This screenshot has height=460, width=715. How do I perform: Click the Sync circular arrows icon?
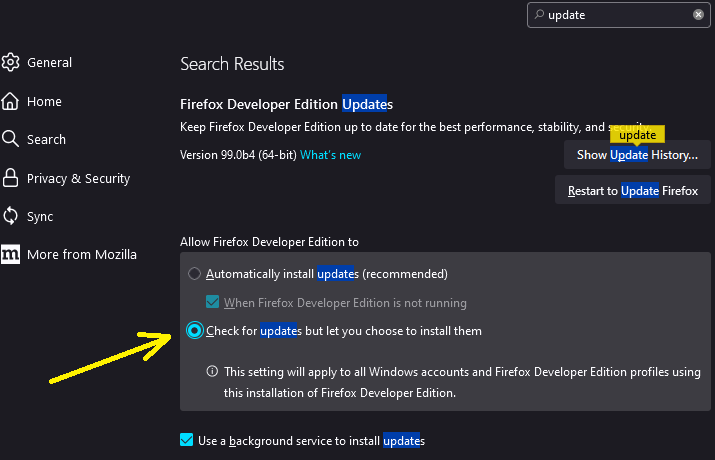pyautogui.click(x=10, y=216)
